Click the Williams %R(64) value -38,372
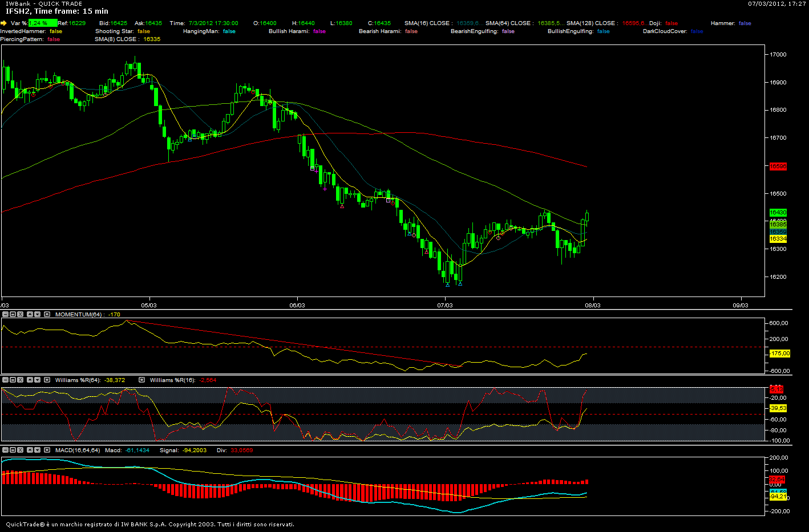 click(115, 380)
